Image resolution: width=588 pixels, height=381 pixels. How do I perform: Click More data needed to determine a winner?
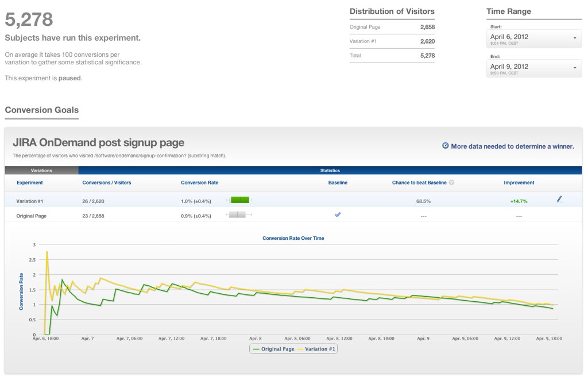512,146
